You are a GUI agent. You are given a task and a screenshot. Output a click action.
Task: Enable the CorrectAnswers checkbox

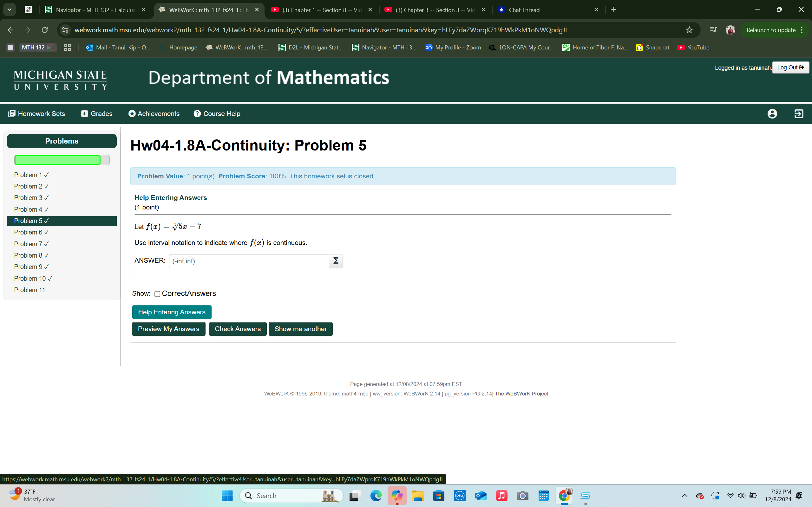pos(157,294)
